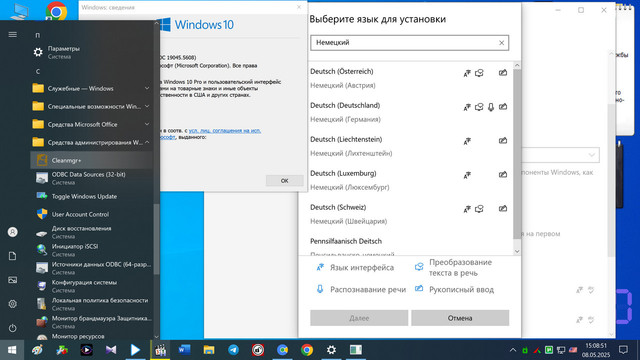The width and height of the screenshot is (640, 360).
Task: Click display language icon for Deutsch (Luxemburg)
Action: 467,175
